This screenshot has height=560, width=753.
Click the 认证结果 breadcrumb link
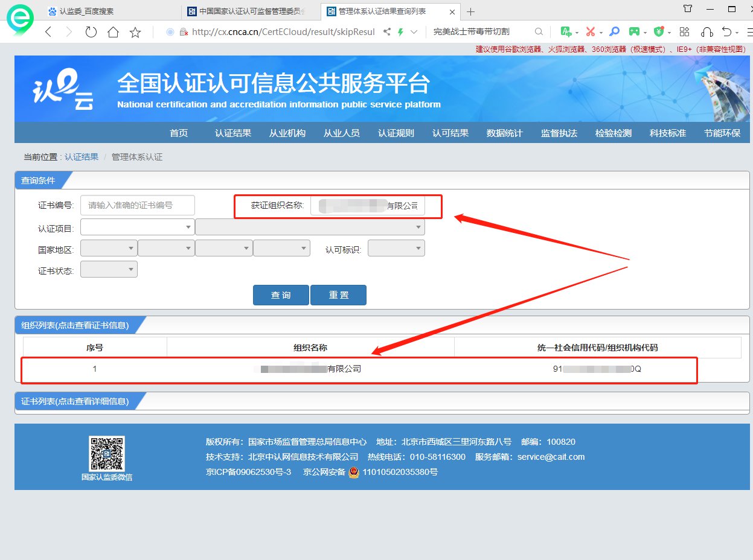82,157
